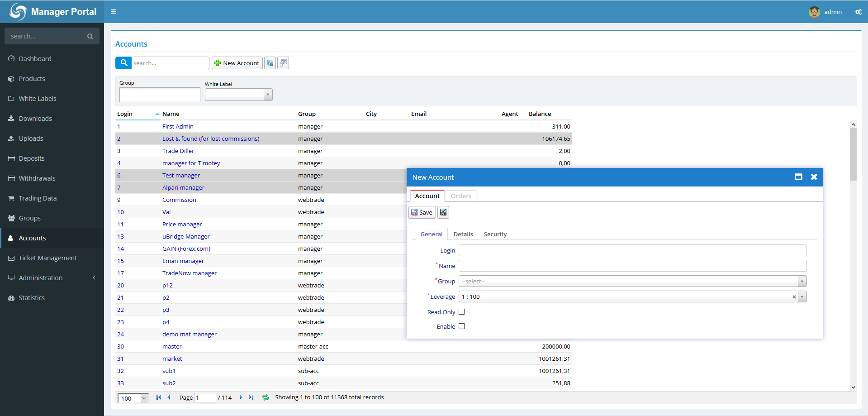Open the First Admin account link
This screenshot has width=868, height=416.
pos(178,127)
